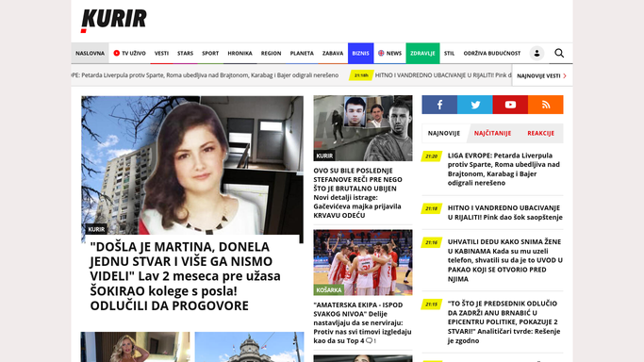Open basketball team huddle article thumbnail

pos(363,263)
